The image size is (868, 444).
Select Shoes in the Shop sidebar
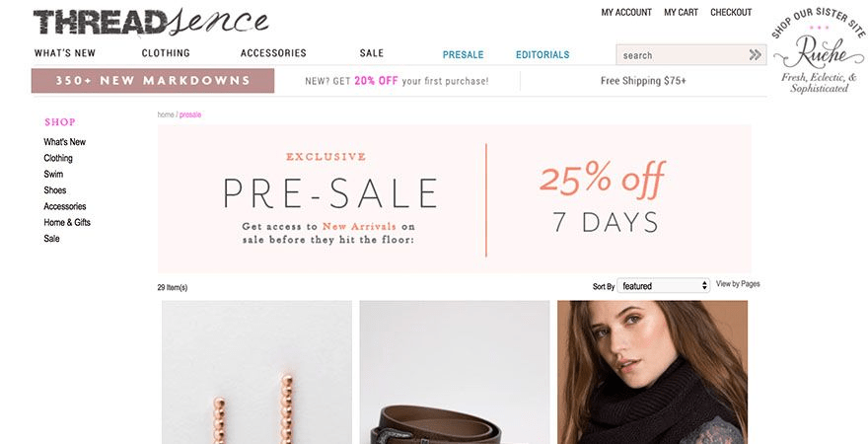[x=55, y=189]
